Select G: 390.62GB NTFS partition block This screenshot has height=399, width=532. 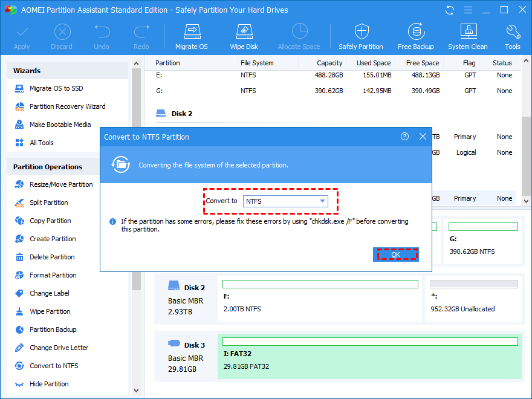pos(483,241)
